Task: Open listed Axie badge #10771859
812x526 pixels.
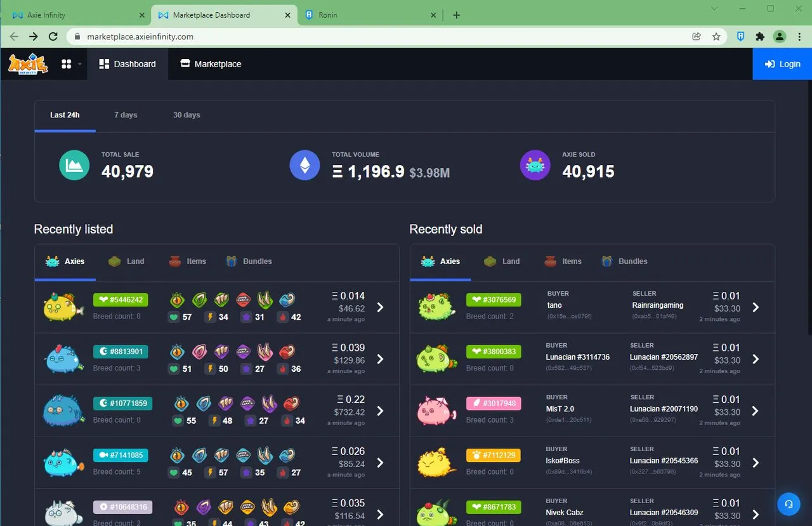Action: tap(123, 403)
